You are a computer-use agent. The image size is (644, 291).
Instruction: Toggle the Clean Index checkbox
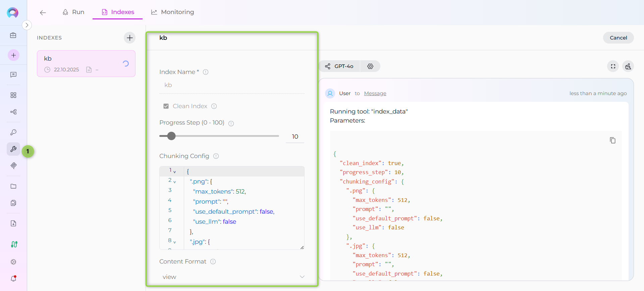pos(166,106)
